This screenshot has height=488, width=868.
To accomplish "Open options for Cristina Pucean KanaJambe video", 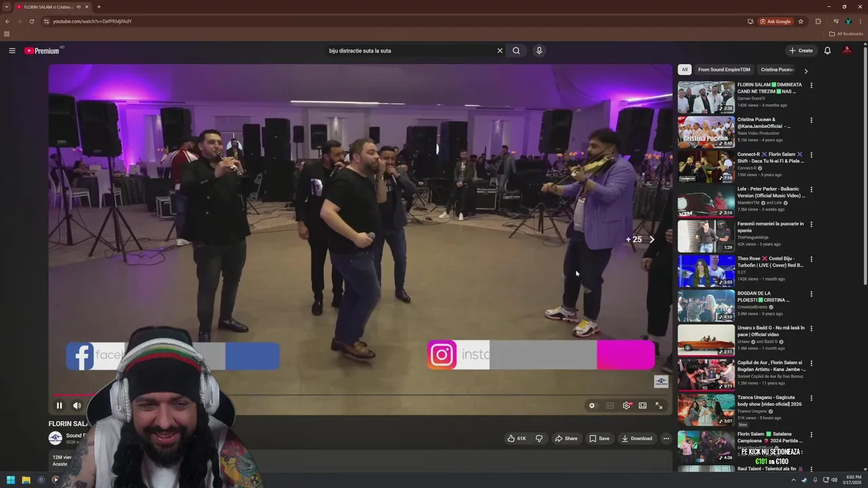I will 811,120.
